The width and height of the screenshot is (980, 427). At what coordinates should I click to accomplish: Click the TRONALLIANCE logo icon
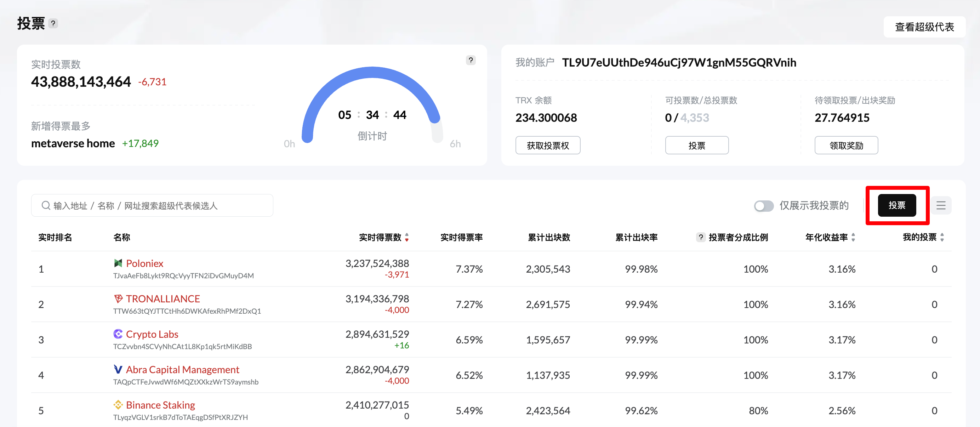tap(118, 298)
